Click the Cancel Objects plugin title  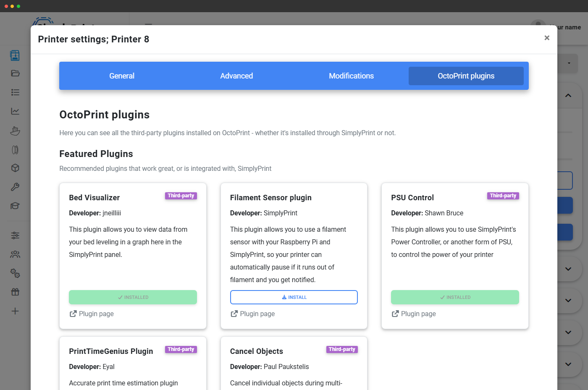click(257, 351)
